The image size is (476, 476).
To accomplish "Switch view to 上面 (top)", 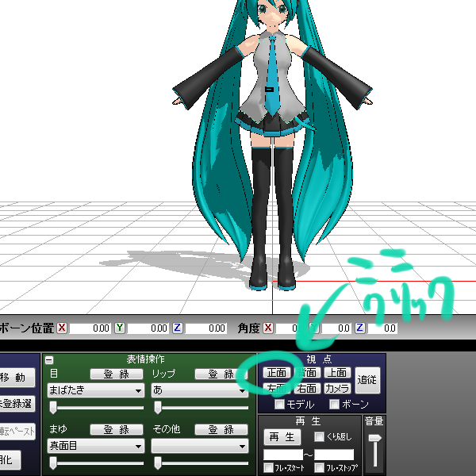I will [x=337, y=373].
